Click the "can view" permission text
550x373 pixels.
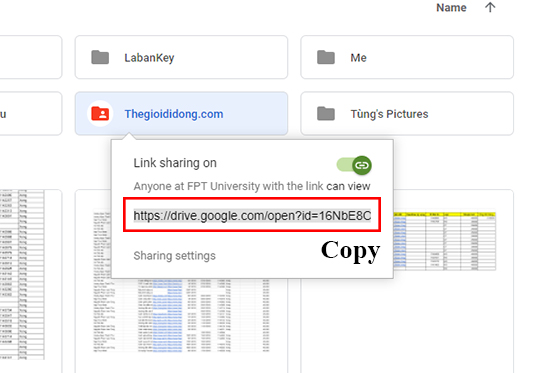click(348, 186)
